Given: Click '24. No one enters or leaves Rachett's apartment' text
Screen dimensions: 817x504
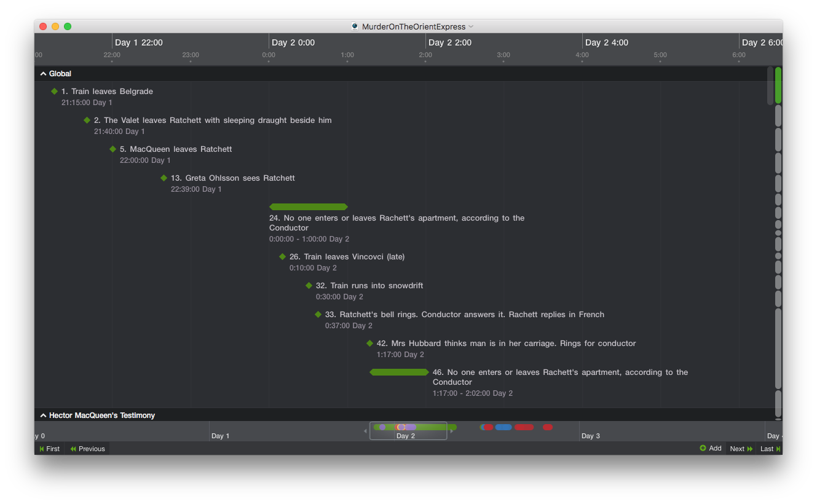Looking at the screenshot, I should [x=397, y=222].
